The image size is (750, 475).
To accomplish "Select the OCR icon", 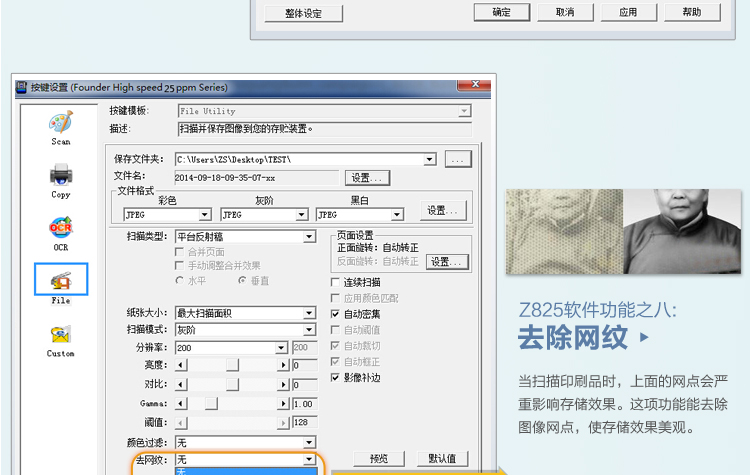I will point(61,228).
